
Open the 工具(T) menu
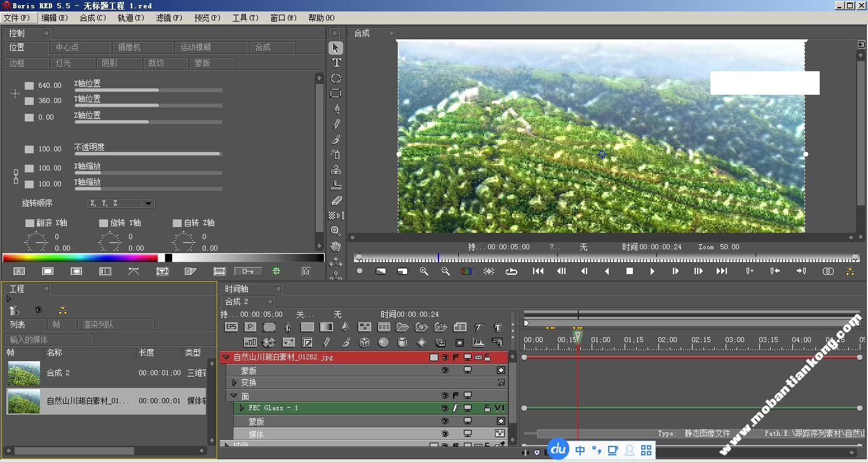[x=245, y=18]
